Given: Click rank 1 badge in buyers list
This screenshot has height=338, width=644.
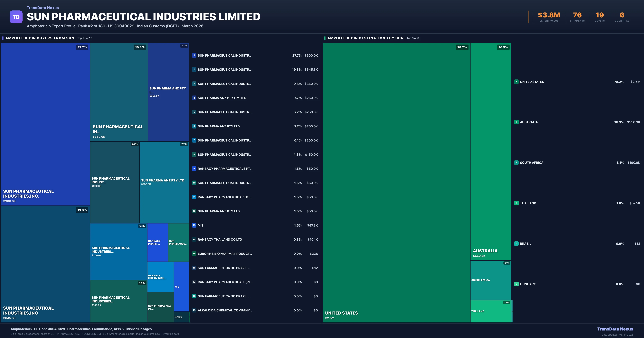Looking at the screenshot, I should [194, 55].
